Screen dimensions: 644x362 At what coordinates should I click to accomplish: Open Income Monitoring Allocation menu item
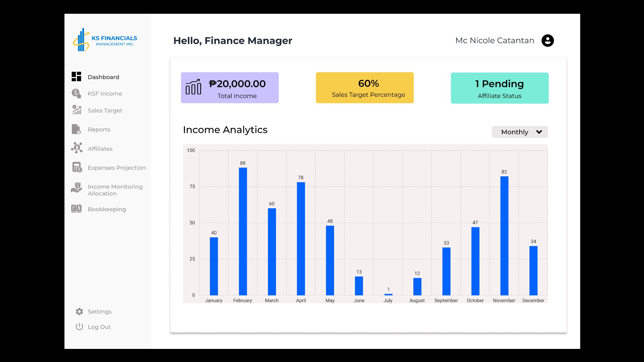pyautogui.click(x=115, y=190)
